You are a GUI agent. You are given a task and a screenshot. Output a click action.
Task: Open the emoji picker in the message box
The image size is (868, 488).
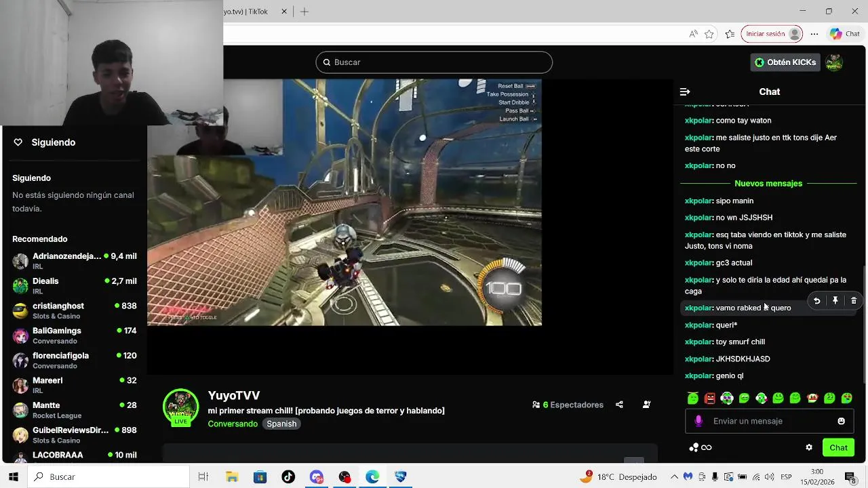pyautogui.click(x=842, y=421)
